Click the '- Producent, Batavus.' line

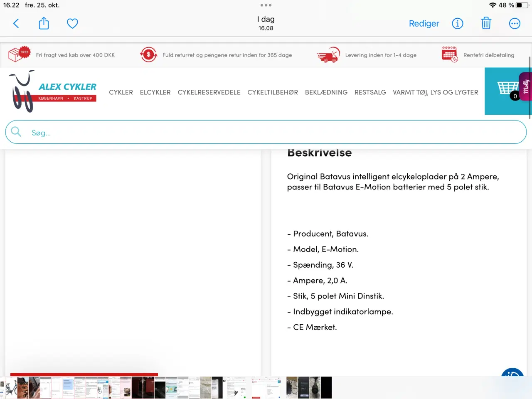328,234
